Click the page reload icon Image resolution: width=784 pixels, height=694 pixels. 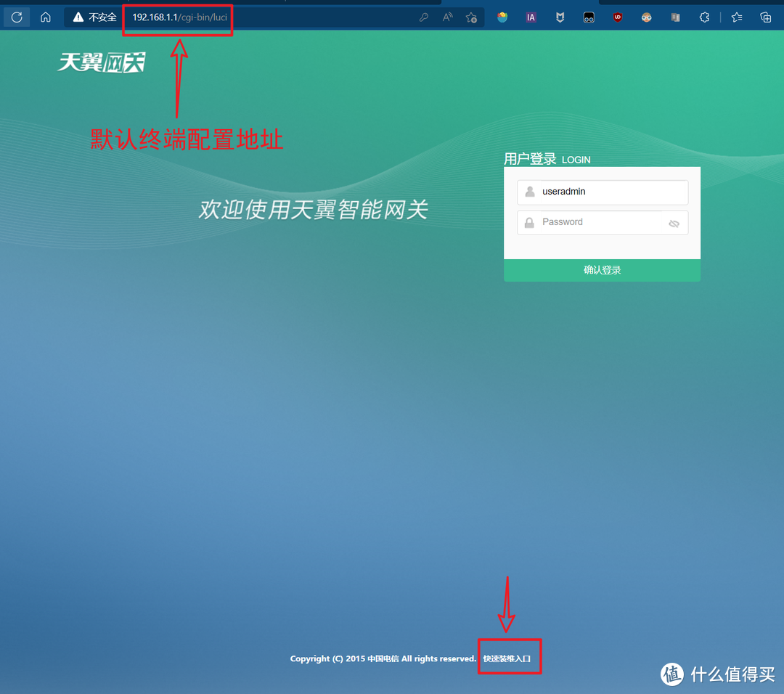click(x=16, y=17)
